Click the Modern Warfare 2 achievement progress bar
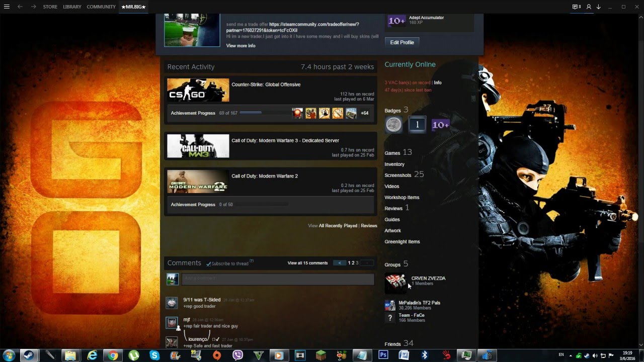This screenshot has height=362, width=644. tap(262, 205)
